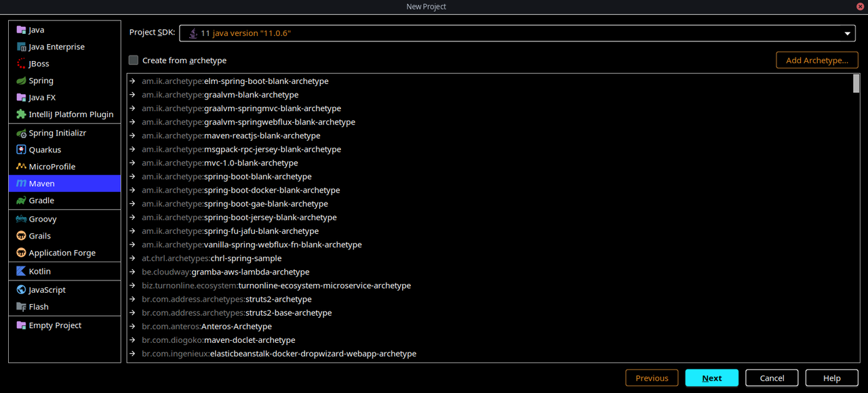Choose Java Enterprise label in sidebar

coord(57,47)
